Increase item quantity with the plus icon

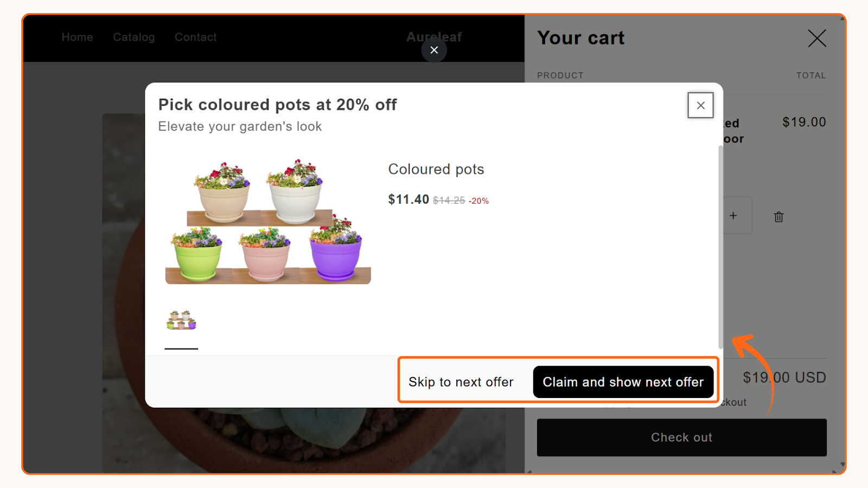pos(733,215)
